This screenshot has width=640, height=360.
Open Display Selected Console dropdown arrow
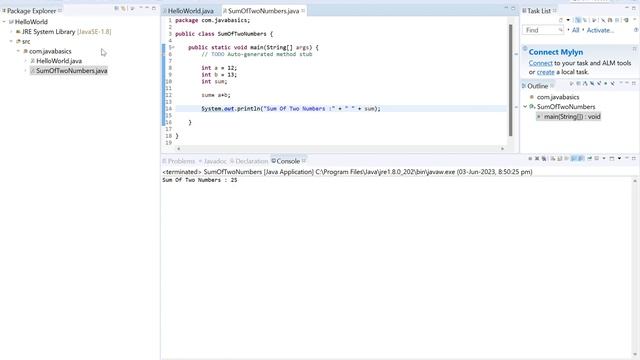click(x=604, y=158)
